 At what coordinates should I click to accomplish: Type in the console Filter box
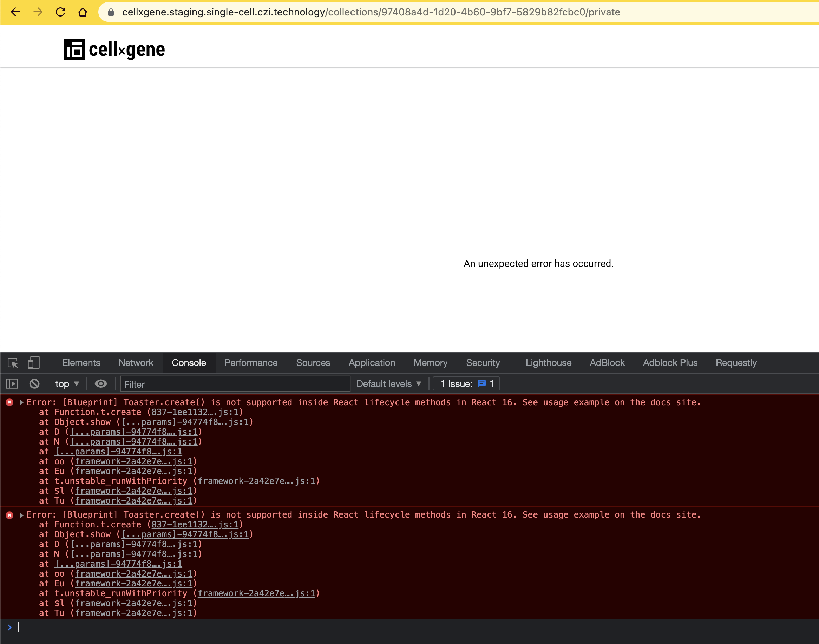(234, 384)
